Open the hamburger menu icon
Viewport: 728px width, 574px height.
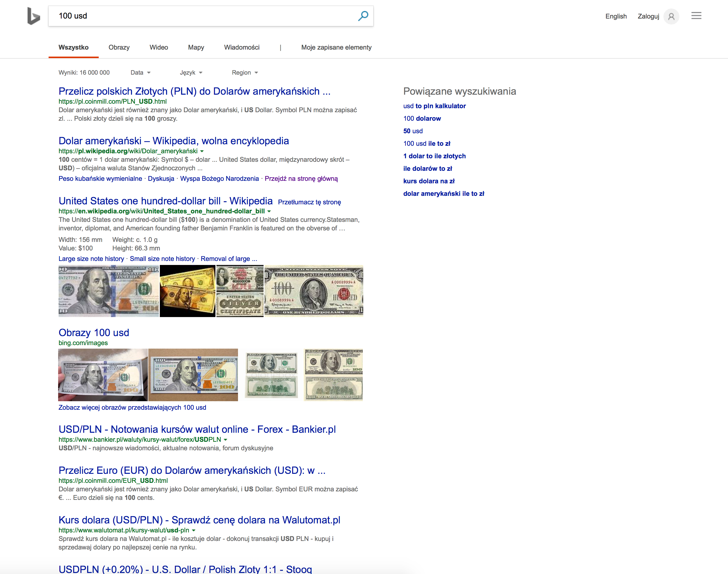696,16
